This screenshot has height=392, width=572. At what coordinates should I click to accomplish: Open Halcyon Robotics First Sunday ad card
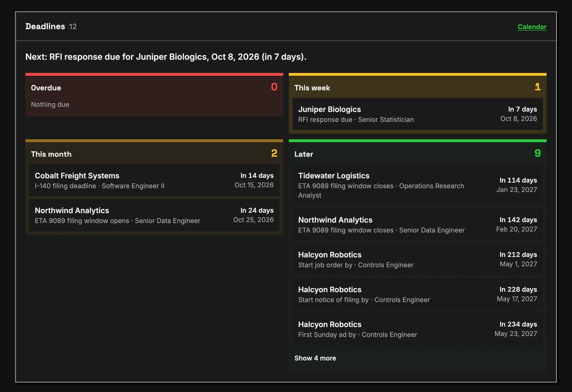coord(418,329)
